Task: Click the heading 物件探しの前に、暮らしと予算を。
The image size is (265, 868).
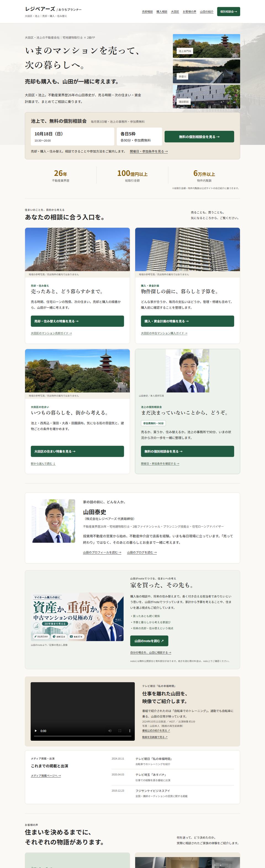Action: click(180, 292)
